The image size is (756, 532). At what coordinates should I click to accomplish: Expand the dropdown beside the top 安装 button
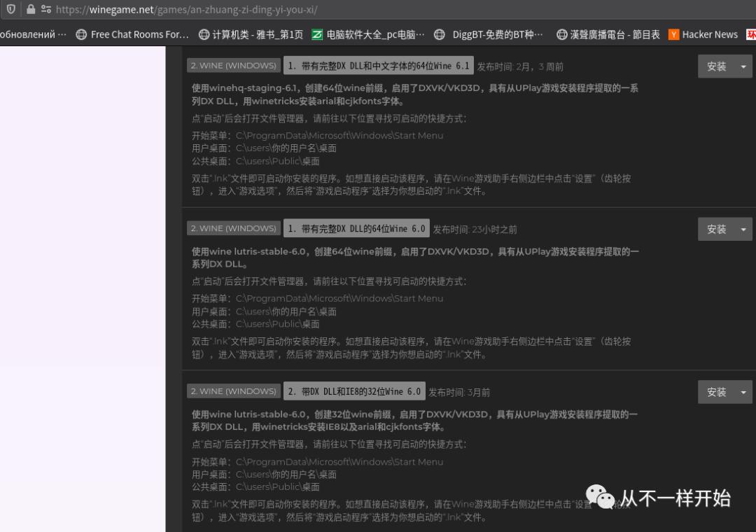[744, 66]
